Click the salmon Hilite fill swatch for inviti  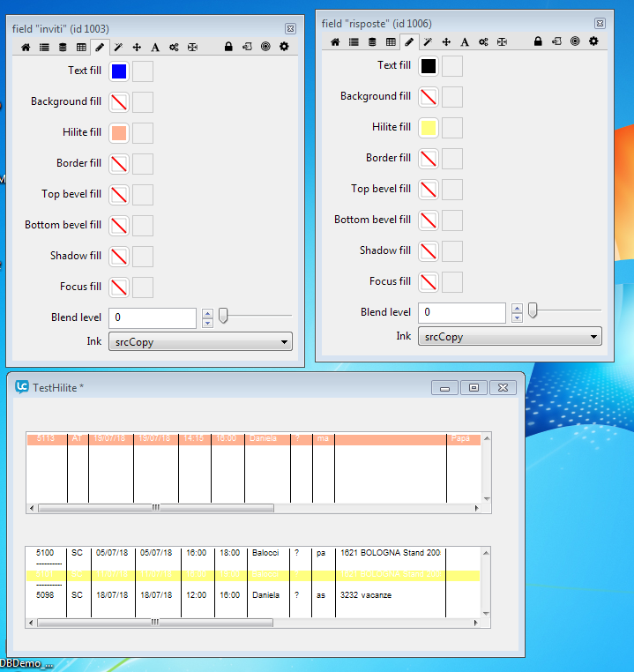pyautogui.click(x=119, y=133)
